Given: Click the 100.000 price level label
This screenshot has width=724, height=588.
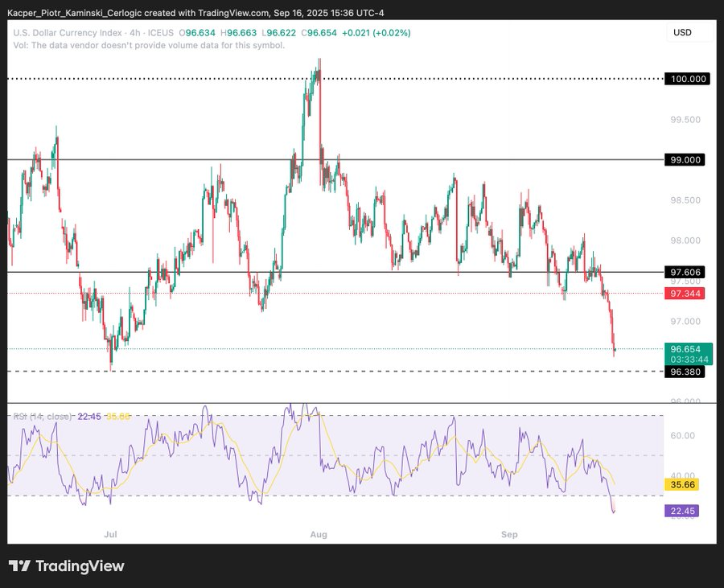Looking at the screenshot, I should [686, 79].
